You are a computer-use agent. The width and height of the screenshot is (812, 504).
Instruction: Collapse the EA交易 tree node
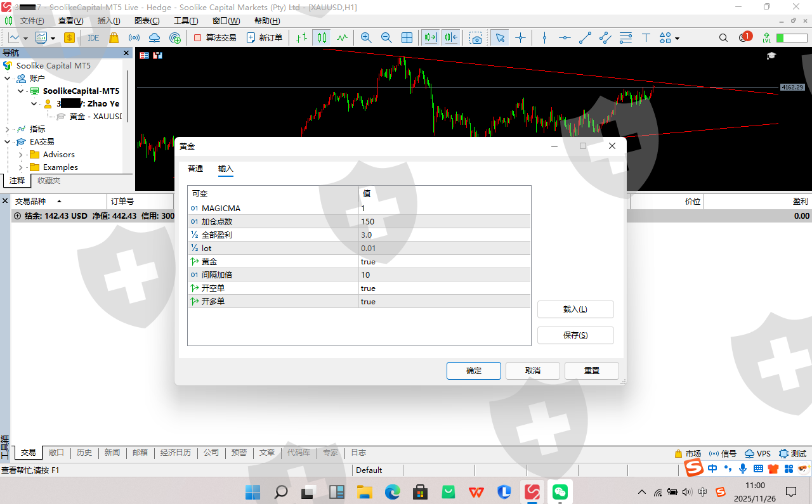[x=8, y=141]
